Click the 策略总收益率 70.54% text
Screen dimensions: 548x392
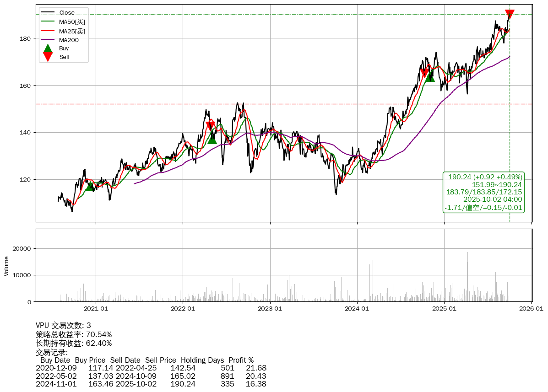(74, 334)
